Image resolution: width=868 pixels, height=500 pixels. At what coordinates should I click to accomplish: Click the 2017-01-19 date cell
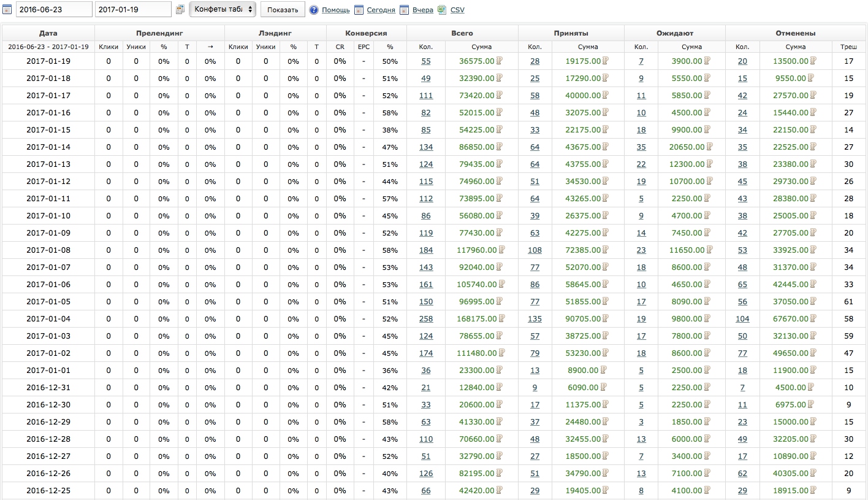(48, 61)
